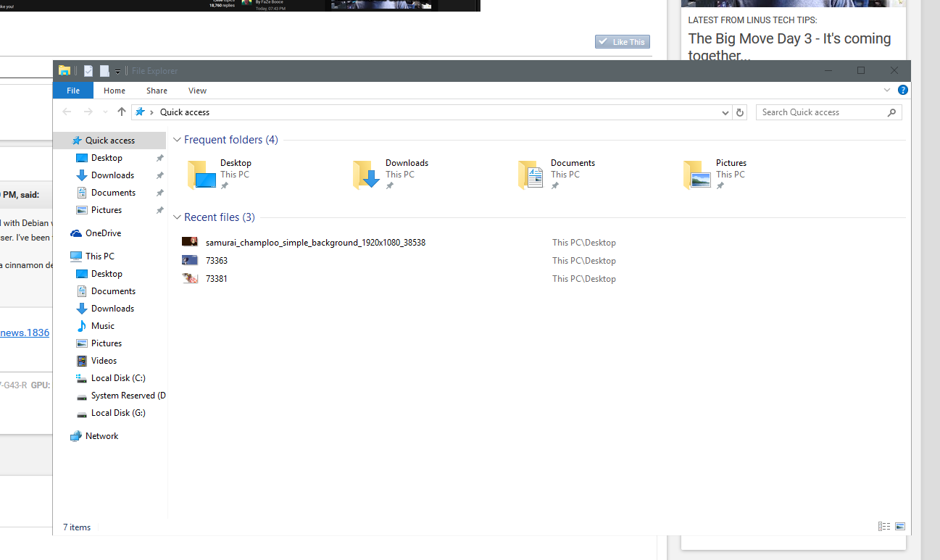Select the samurai_champloo recent file

click(315, 243)
